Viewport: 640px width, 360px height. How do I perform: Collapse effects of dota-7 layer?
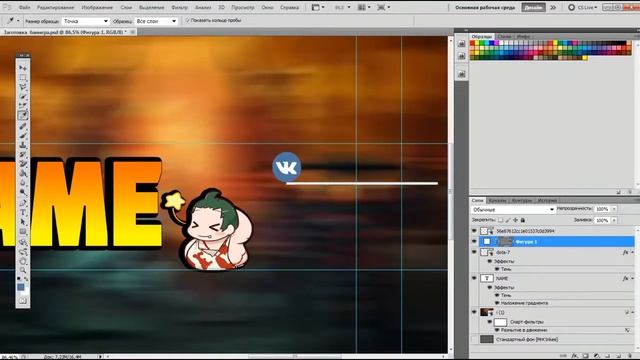point(632,253)
